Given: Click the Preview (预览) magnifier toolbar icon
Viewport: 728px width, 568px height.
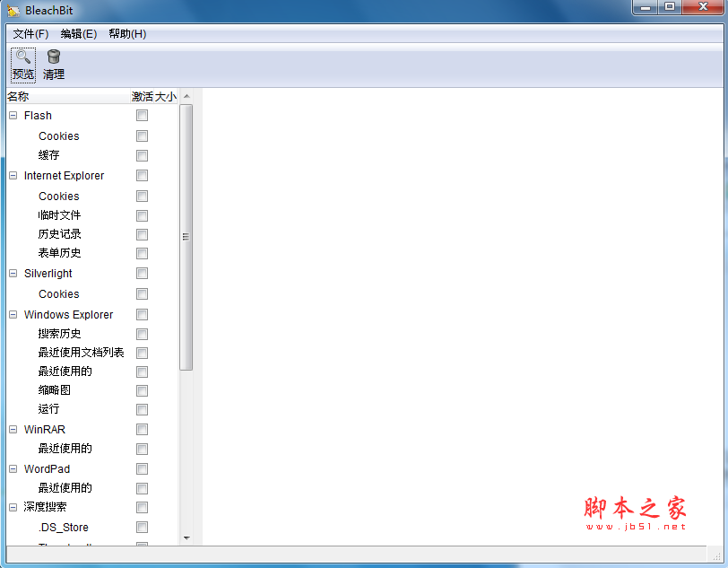Looking at the screenshot, I should pyautogui.click(x=23, y=57).
